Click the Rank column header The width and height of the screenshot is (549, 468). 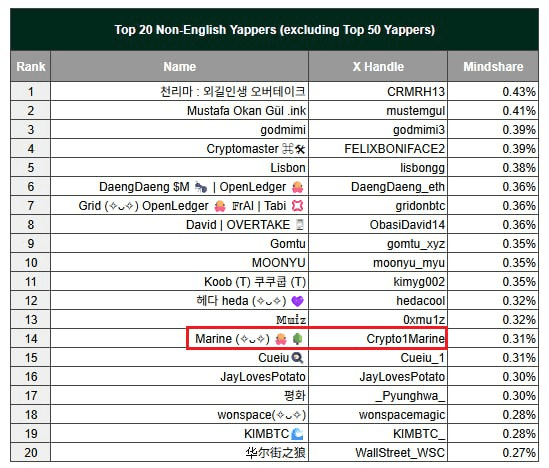(31, 67)
